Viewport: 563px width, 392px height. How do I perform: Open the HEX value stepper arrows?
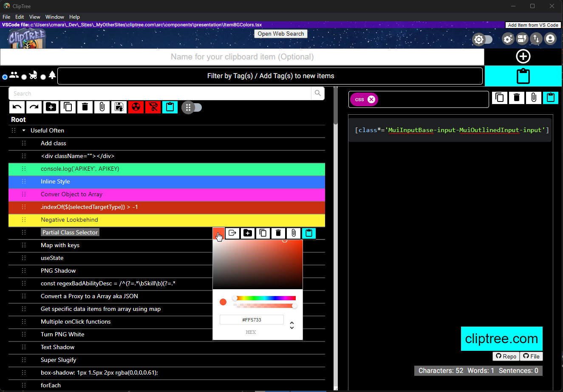coord(292,324)
